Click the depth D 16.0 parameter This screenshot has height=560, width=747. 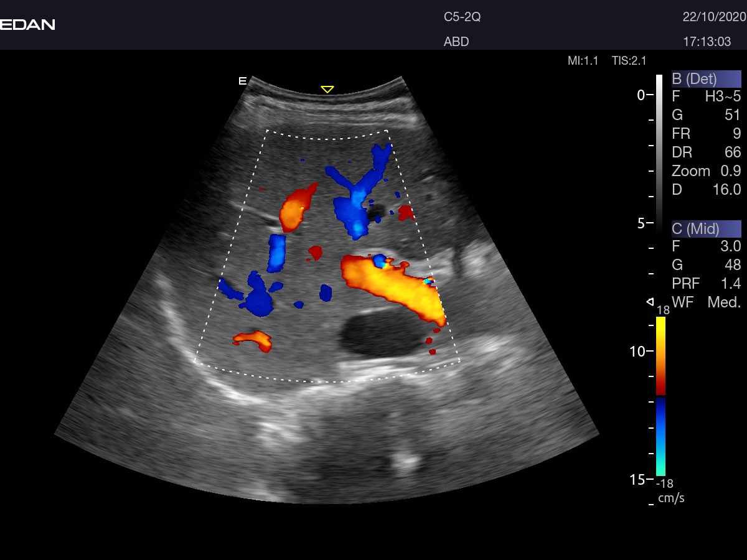click(x=706, y=190)
